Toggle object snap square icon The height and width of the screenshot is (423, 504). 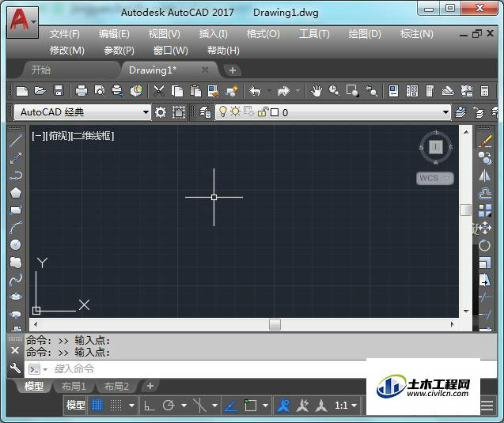tap(250, 406)
